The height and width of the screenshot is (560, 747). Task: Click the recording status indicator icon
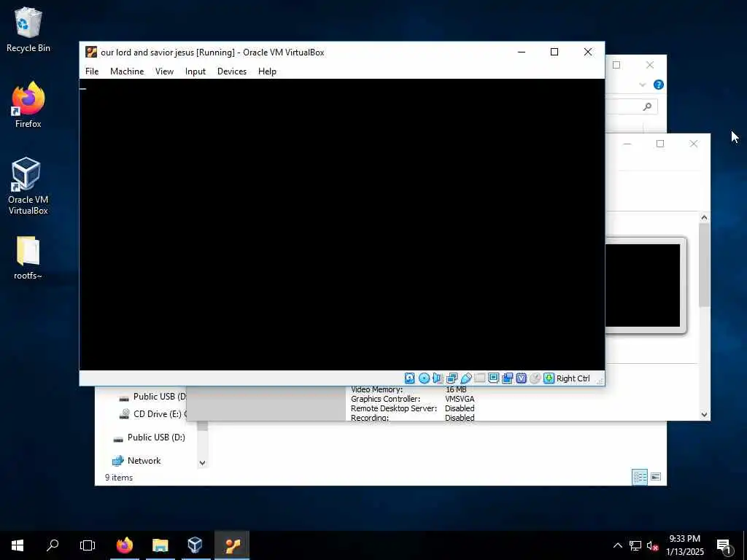pyautogui.click(x=508, y=378)
